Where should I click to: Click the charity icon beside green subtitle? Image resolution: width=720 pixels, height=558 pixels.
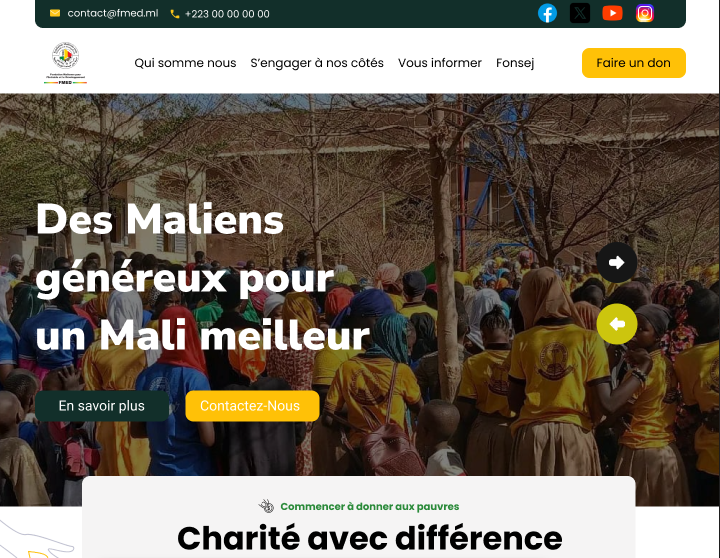coord(266,506)
